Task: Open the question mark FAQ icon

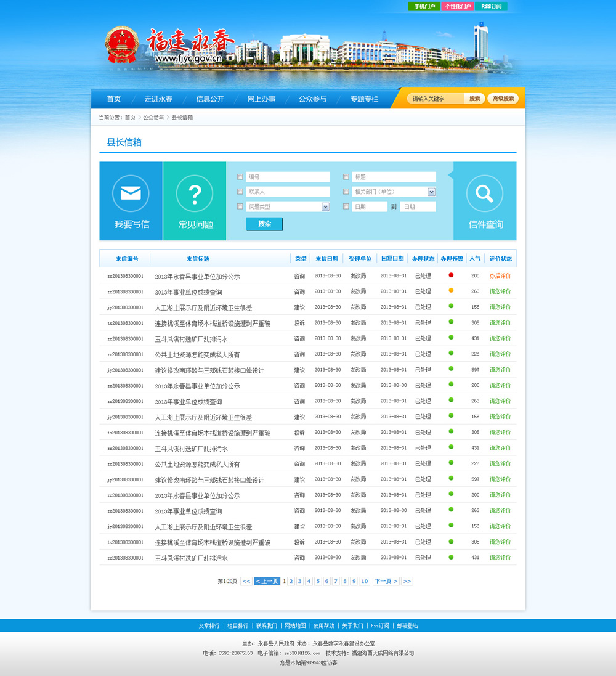Action: [x=195, y=193]
